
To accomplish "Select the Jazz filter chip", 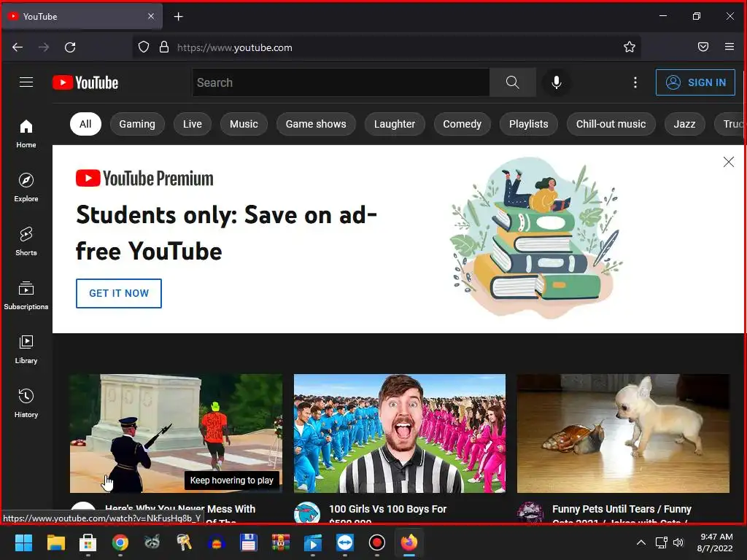I will (x=684, y=124).
